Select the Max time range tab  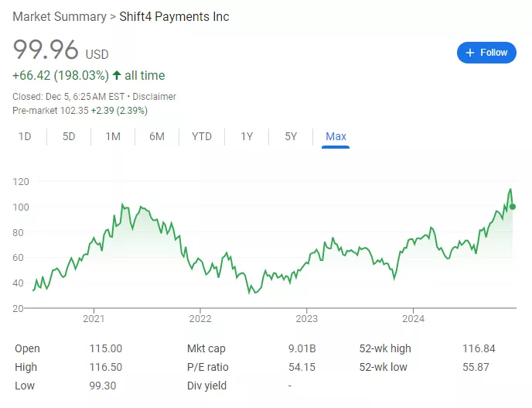[x=336, y=136]
